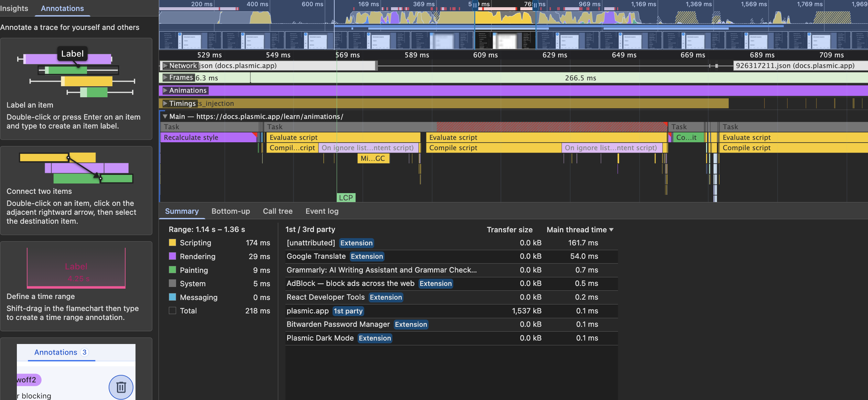Switch to the Call tree tab
The width and height of the screenshot is (868, 400).
(278, 211)
